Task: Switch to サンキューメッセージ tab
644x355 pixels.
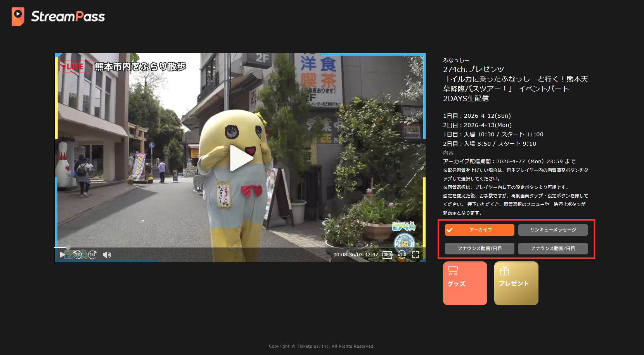Action: pyautogui.click(x=553, y=230)
